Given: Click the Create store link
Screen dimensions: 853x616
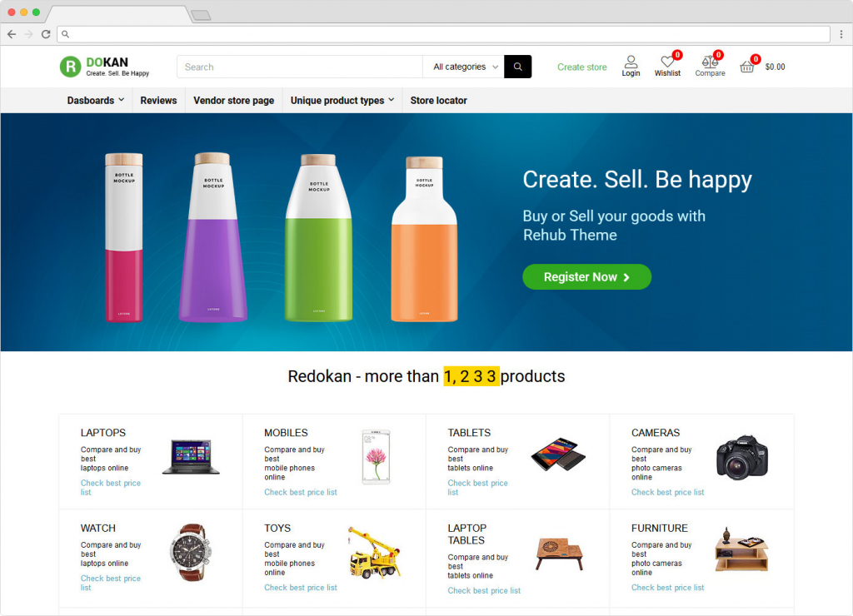Looking at the screenshot, I should point(581,67).
